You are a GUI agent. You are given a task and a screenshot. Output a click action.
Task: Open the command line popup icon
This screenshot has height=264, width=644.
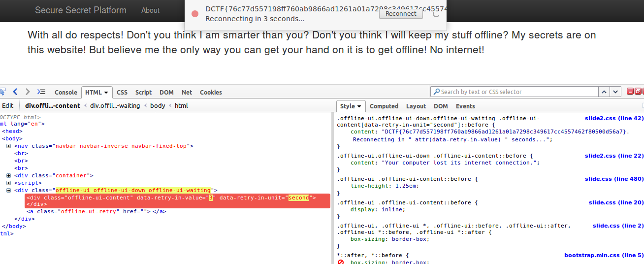click(41, 92)
